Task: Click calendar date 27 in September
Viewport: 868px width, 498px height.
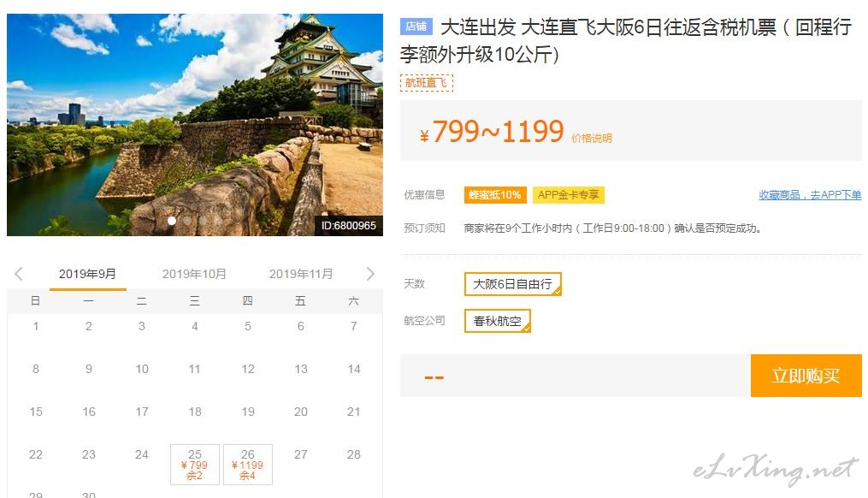Action: (x=300, y=454)
